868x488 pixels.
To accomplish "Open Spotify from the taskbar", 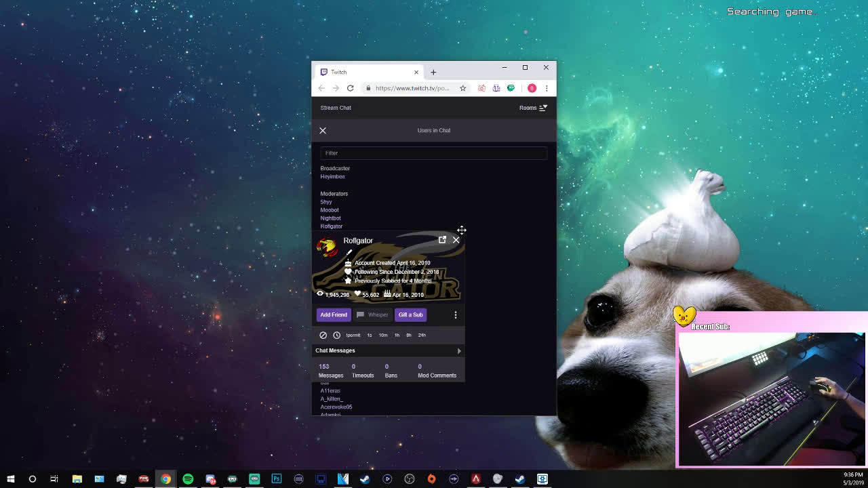I will click(188, 479).
